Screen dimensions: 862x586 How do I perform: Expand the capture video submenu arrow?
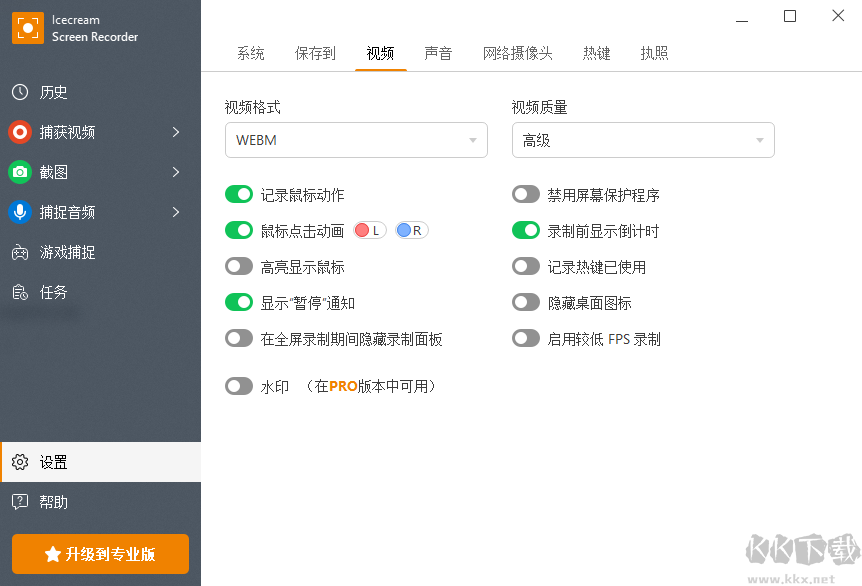176,132
